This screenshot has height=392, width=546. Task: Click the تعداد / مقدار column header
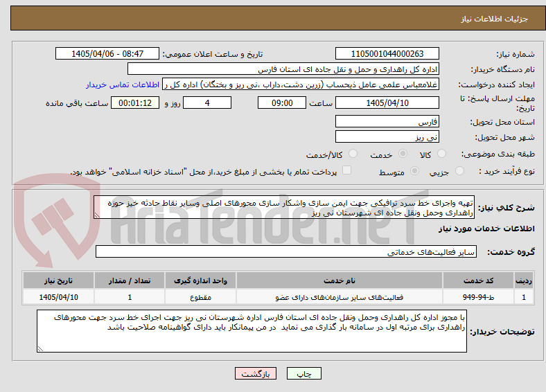tap(130, 280)
